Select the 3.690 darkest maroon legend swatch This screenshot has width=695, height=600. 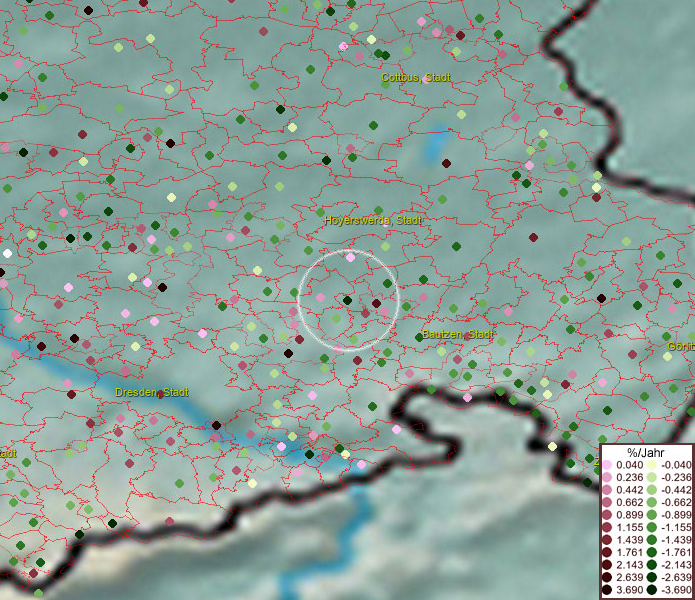[607, 590]
